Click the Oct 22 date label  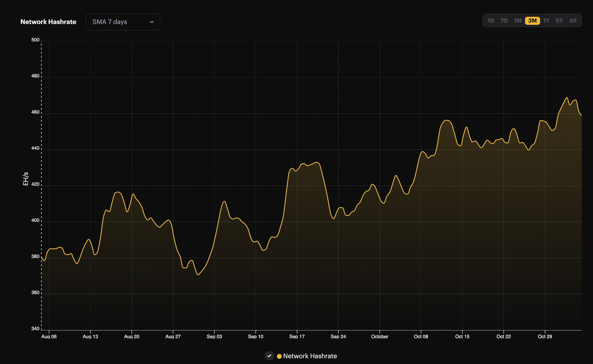point(504,337)
